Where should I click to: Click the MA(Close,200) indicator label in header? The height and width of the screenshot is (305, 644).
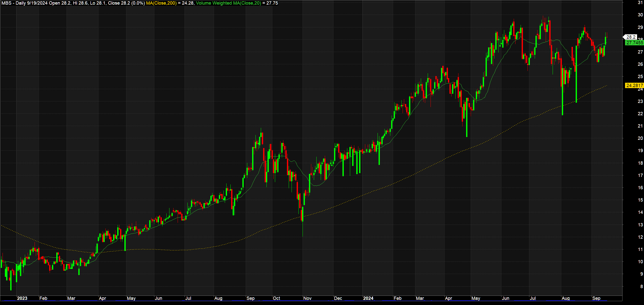(x=161, y=3)
